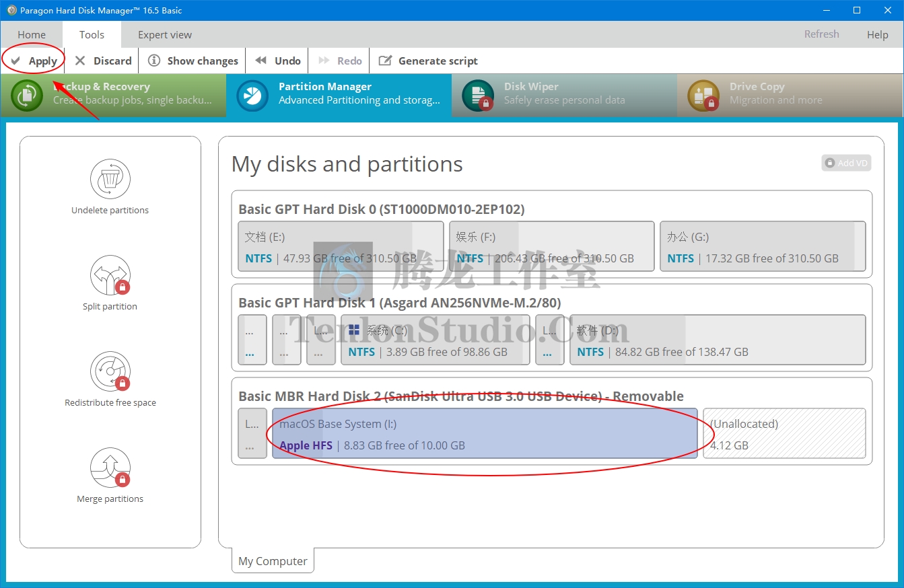The height and width of the screenshot is (588, 904).
Task: Click the Drive Copy icon
Action: [703, 96]
